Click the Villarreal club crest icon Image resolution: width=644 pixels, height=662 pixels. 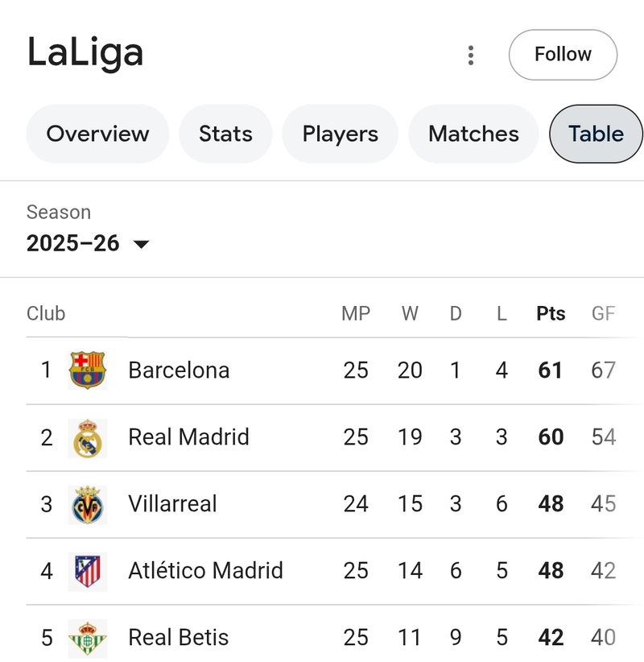pyautogui.click(x=88, y=505)
